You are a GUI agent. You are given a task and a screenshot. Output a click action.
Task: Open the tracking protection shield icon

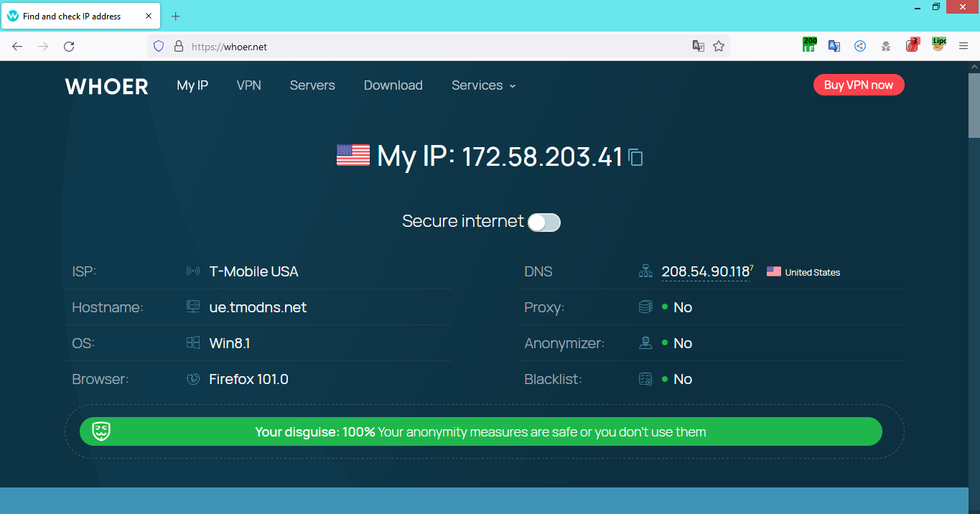point(159,47)
